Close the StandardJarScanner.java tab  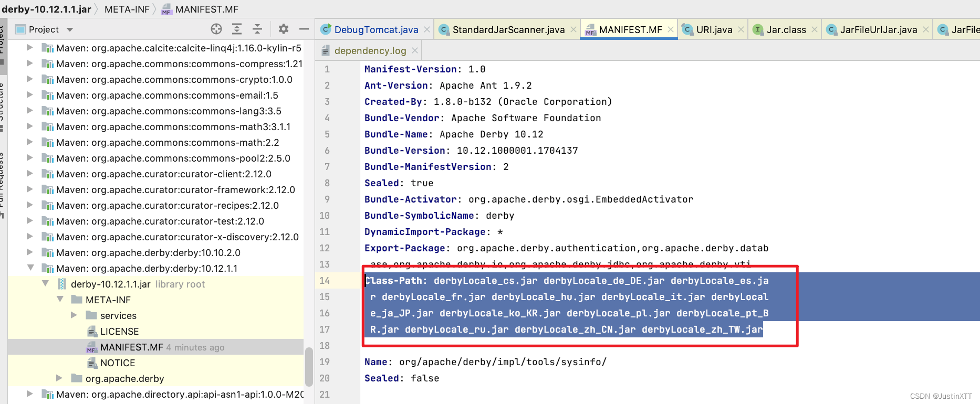(574, 30)
